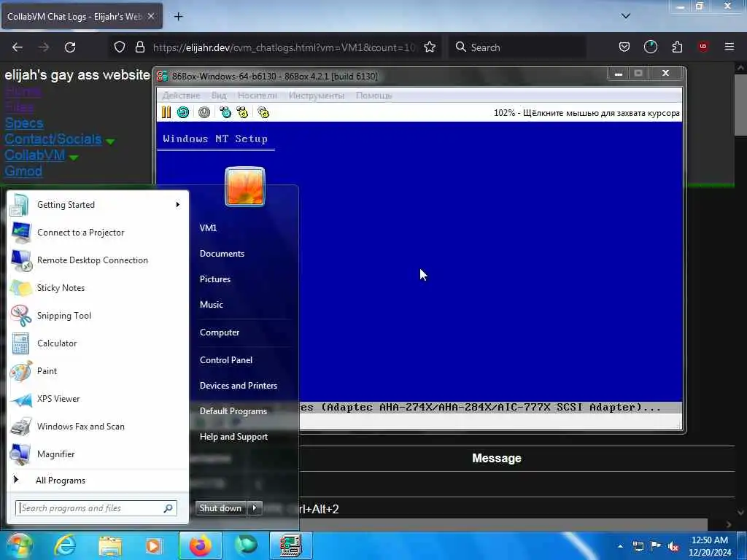This screenshot has width=747, height=560.
Task: Expand CollabVM green dropdown arrow
Action: pos(74,157)
